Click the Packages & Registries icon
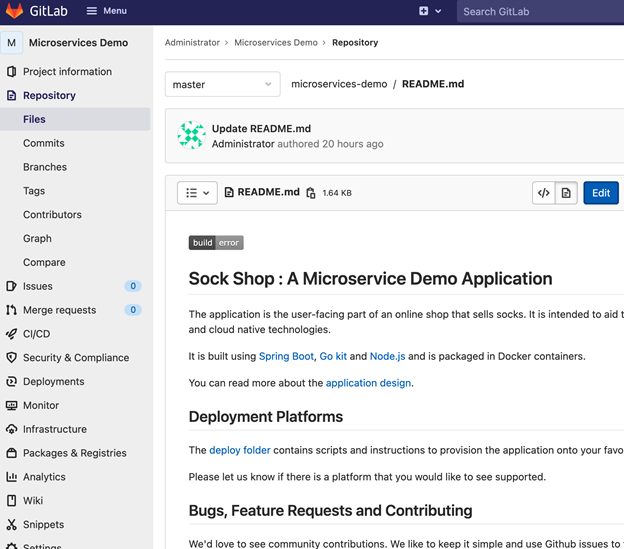Viewport: 624px width, 549px height. (x=12, y=453)
